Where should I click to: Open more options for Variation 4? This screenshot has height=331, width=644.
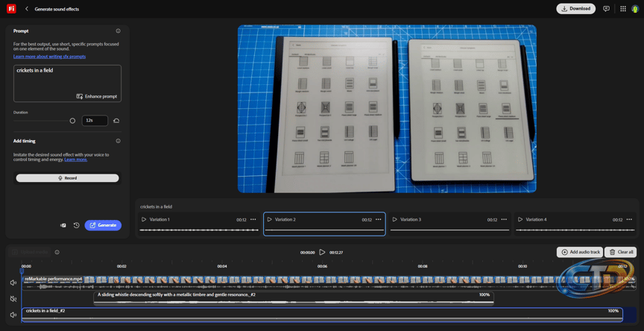[x=629, y=219]
